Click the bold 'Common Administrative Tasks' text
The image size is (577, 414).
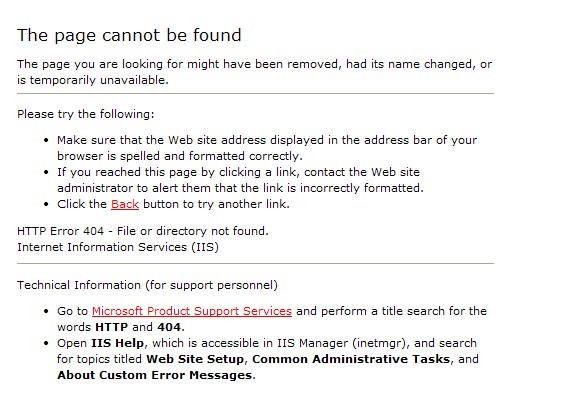(x=351, y=359)
